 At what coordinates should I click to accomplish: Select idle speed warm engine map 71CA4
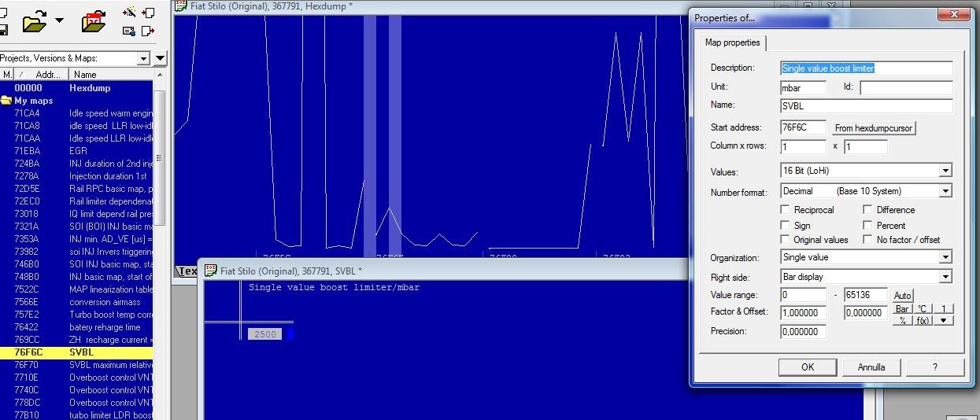pyautogui.click(x=76, y=113)
